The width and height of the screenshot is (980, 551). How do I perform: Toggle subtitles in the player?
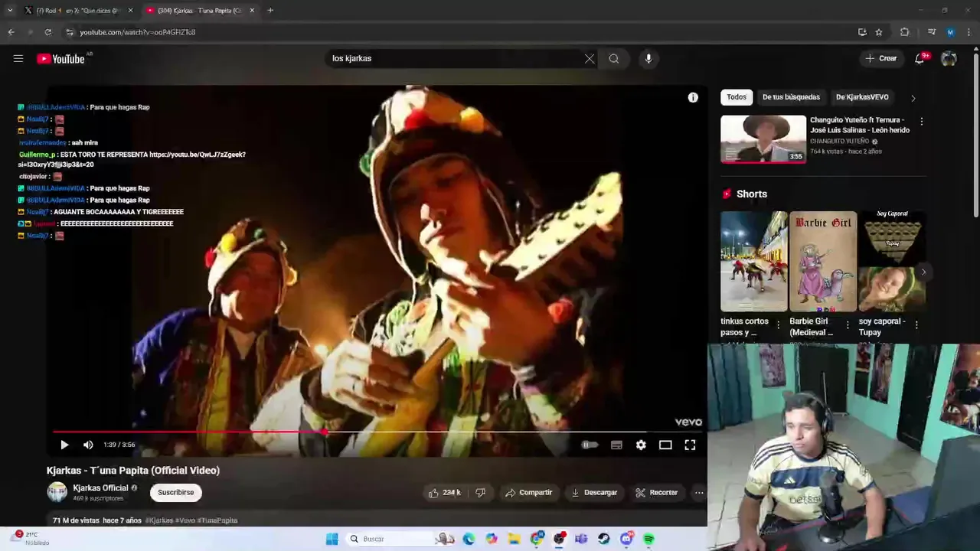pyautogui.click(x=616, y=445)
